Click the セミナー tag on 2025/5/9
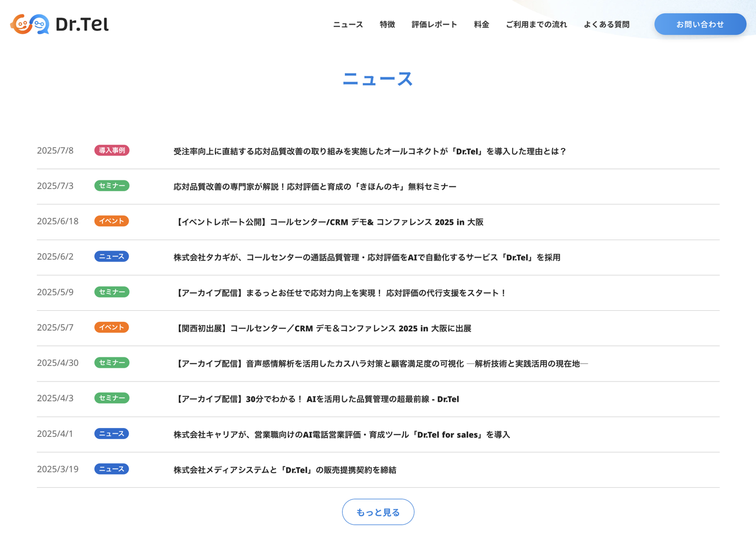This screenshot has width=756, height=546. point(112,292)
